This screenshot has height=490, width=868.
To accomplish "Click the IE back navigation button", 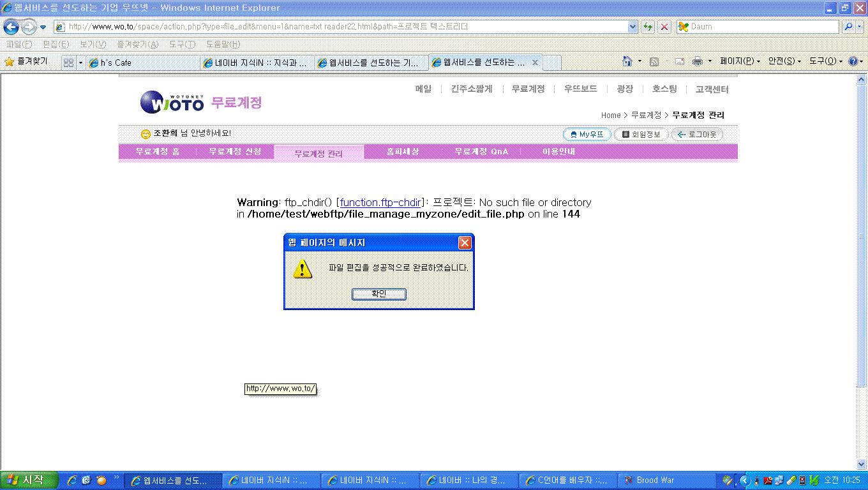I will pos(11,27).
